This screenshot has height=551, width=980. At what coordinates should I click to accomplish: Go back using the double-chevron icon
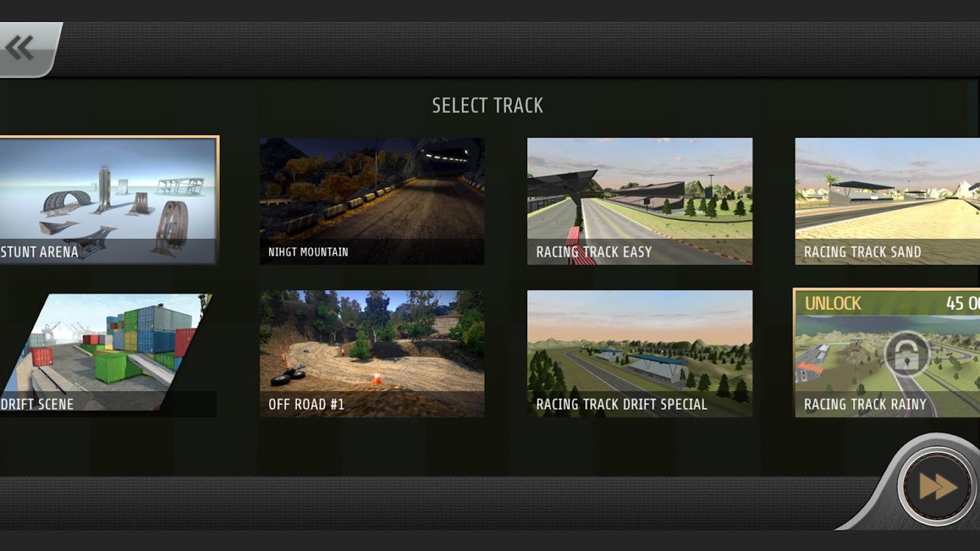20,48
